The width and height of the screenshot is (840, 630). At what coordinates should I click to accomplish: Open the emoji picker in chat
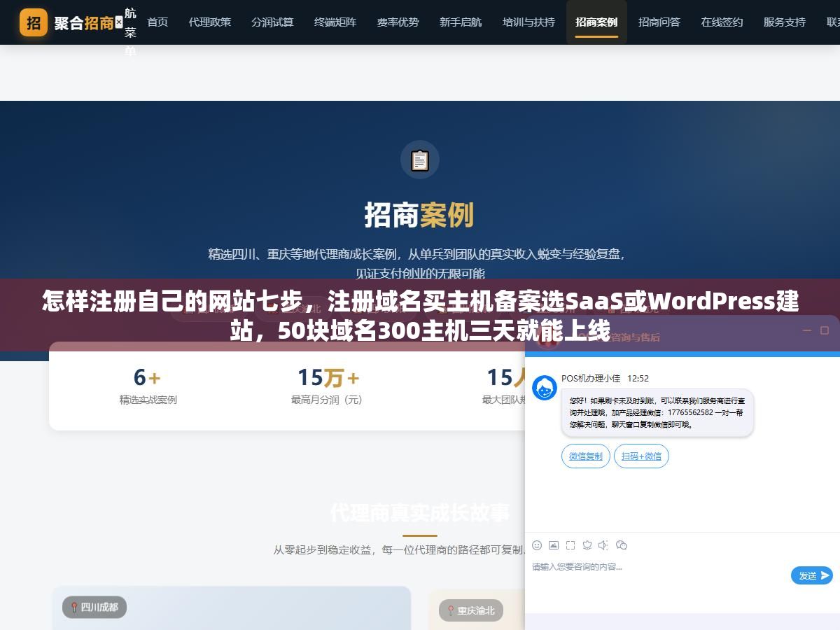(x=537, y=545)
